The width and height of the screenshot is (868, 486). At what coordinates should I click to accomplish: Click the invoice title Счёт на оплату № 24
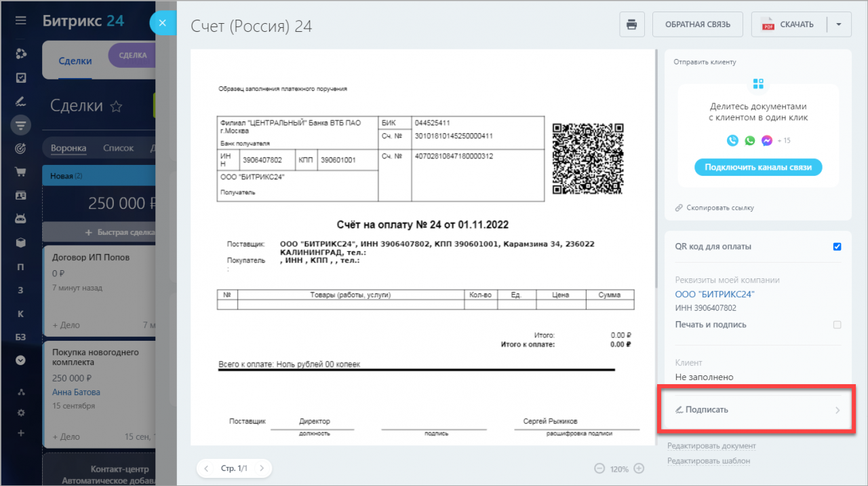point(422,225)
